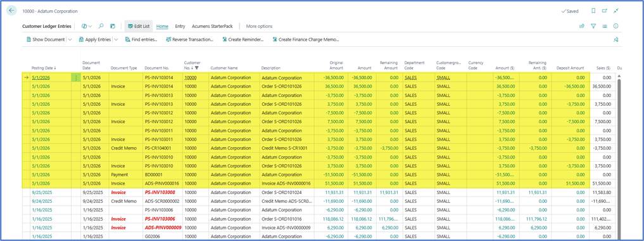Click Show Document action
Image resolution: width=644 pixels, height=241 pixels.
[45, 39]
